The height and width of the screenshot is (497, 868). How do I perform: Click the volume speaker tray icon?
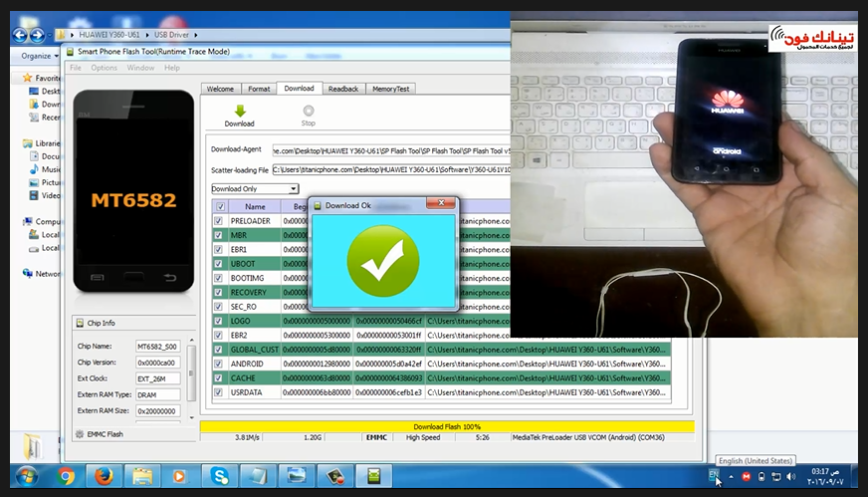791,476
